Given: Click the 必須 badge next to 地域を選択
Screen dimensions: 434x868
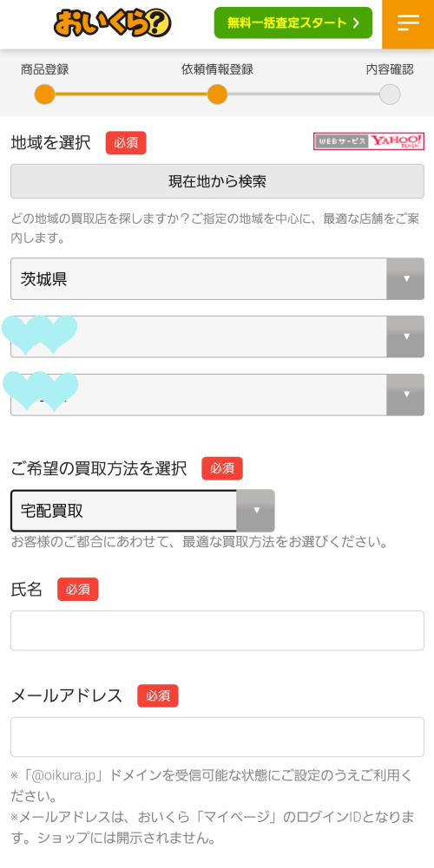Looking at the screenshot, I should (x=126, y=142).
